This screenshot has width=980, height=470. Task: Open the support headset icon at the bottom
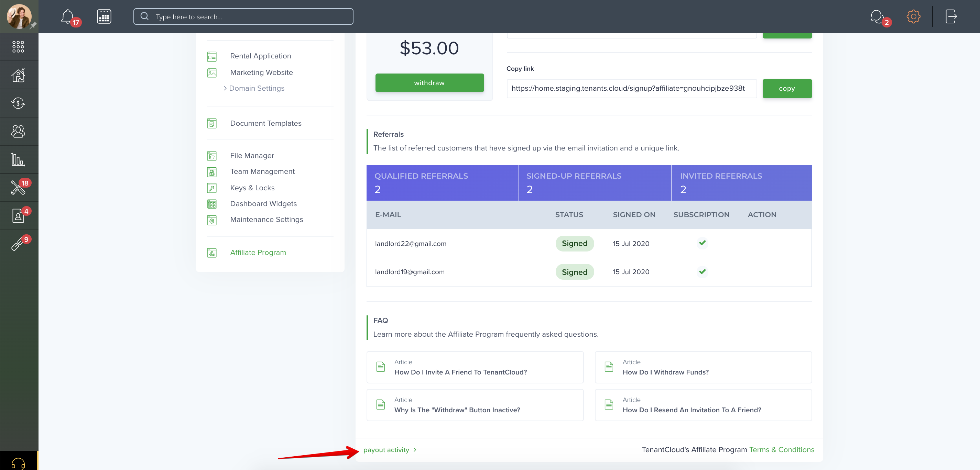[x=18, y=463]
